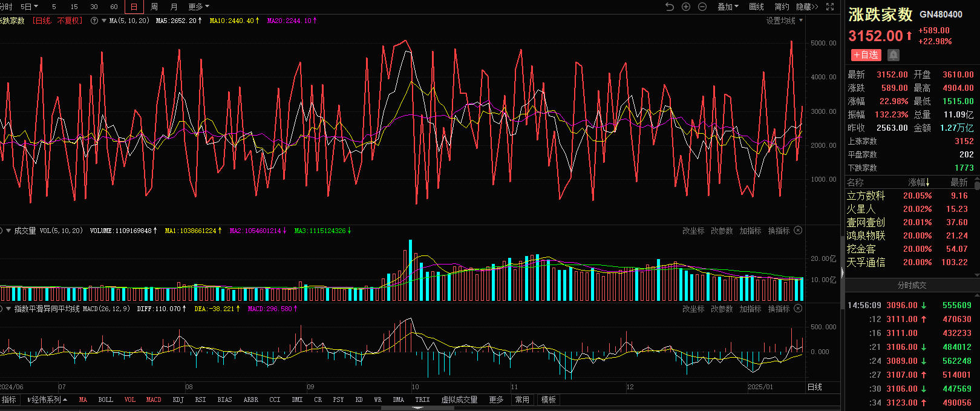Toggle the MACD indicator in bottom bar
The height and width of the screenshot is (411, 980).
[x=154, y=400]
